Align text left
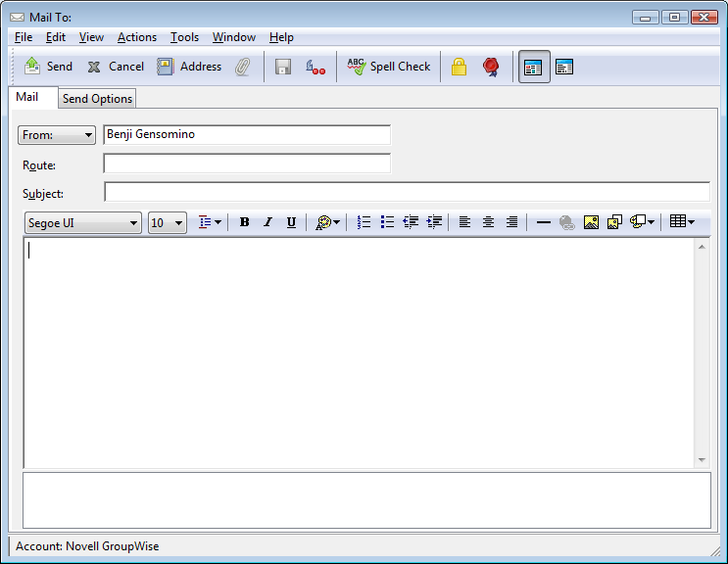728x564 pixels. [464, 222]
